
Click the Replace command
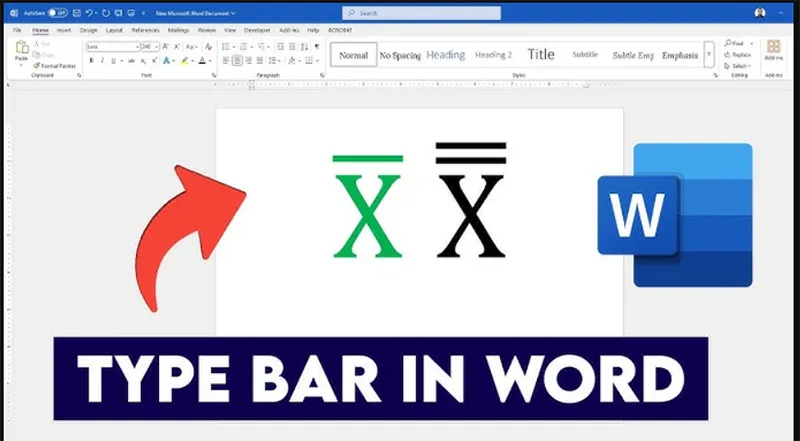(x=737, y=55)
